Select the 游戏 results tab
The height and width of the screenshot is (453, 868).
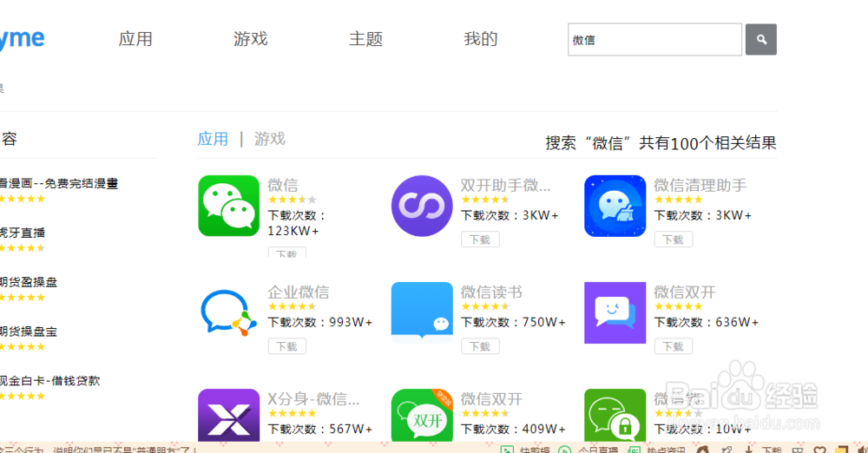270,139
